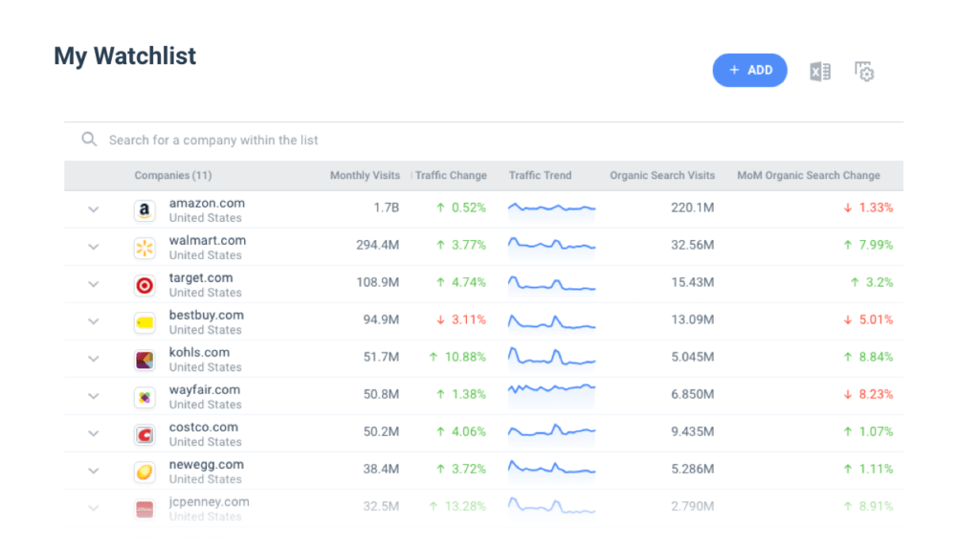Screen dimensions: 980x549
Task: Click the Best Buy yellow tag icon
Action: tap(145, 323)
